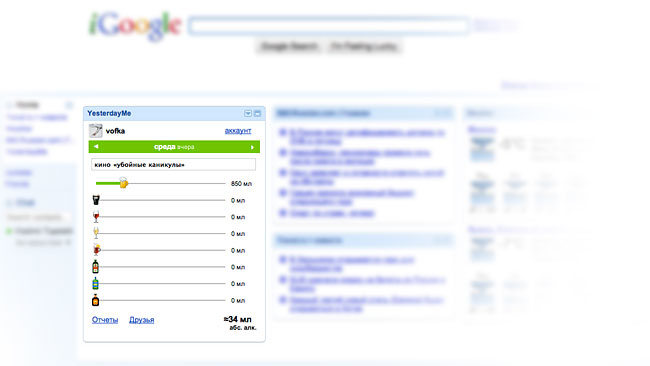
Task: Click the YesterdayMe widget title
Action: click(x=109, y=113)
